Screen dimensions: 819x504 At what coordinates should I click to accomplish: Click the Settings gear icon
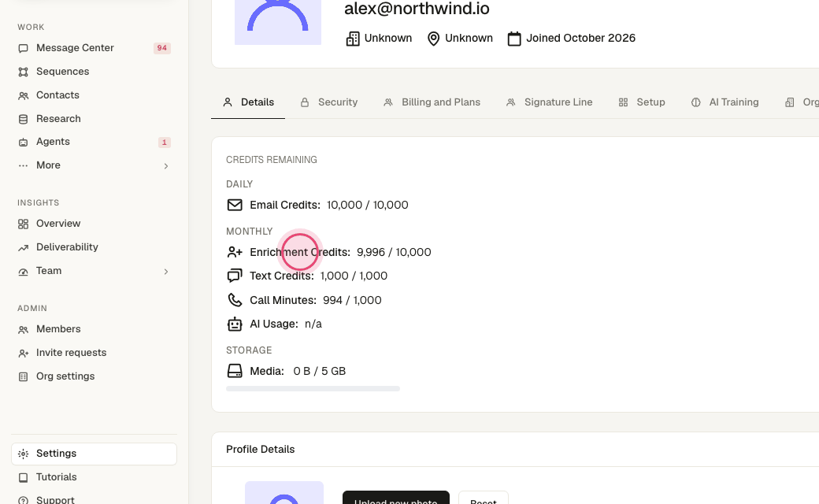click(23, 454)
